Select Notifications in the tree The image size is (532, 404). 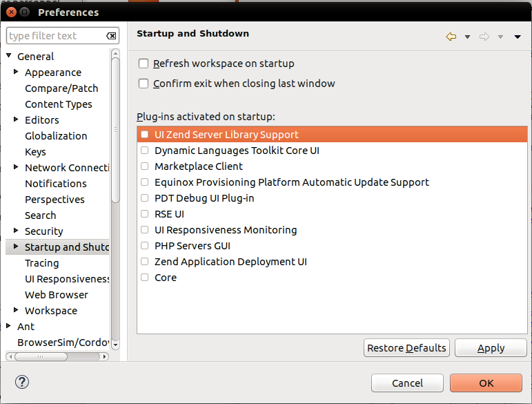pos(56,184)
